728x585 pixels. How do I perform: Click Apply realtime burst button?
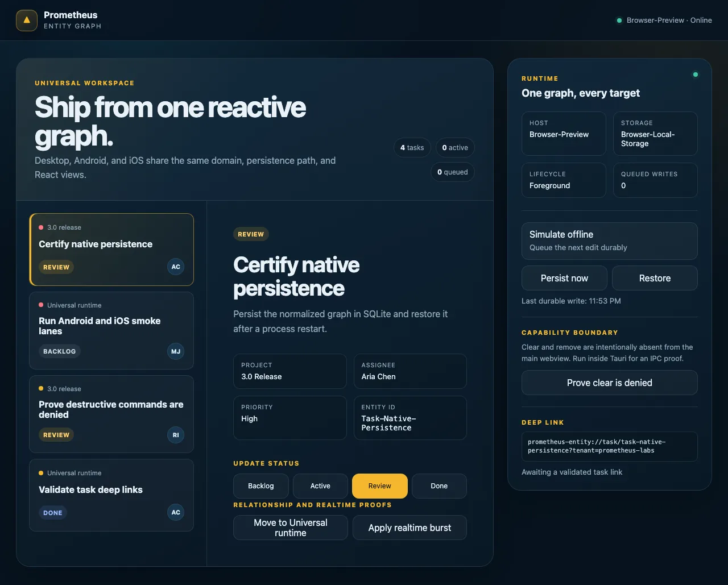pyautogui.click(x=409, y=528)
